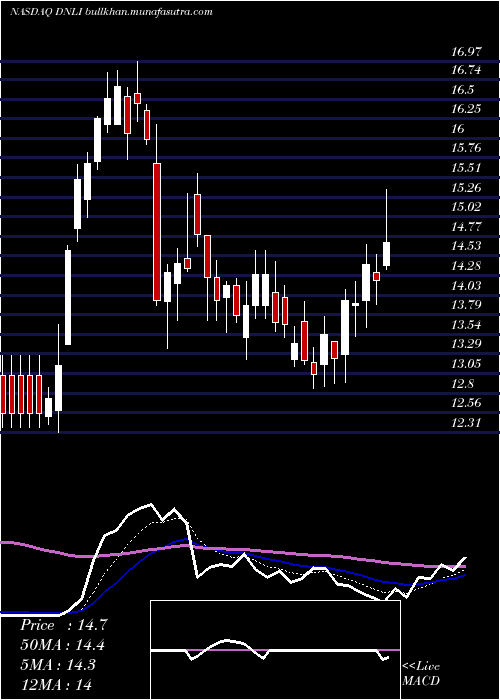The height and width of the screenshot is (700, 500).
Task: Click the 12.56 price axis label
Action: [466, 403]
